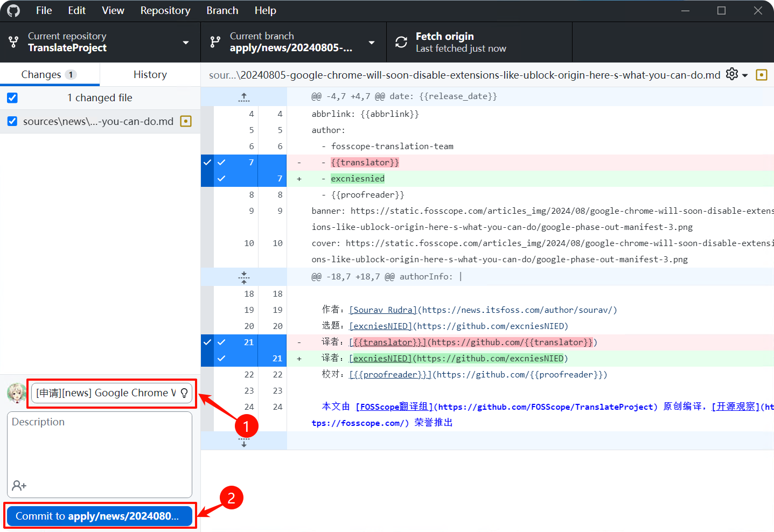Viewport: 774px width, 532px height.
Task: Click the 'abbrlink: {{abbrlink}}' line
Action: pyautogui.click(x=365, y=114)
